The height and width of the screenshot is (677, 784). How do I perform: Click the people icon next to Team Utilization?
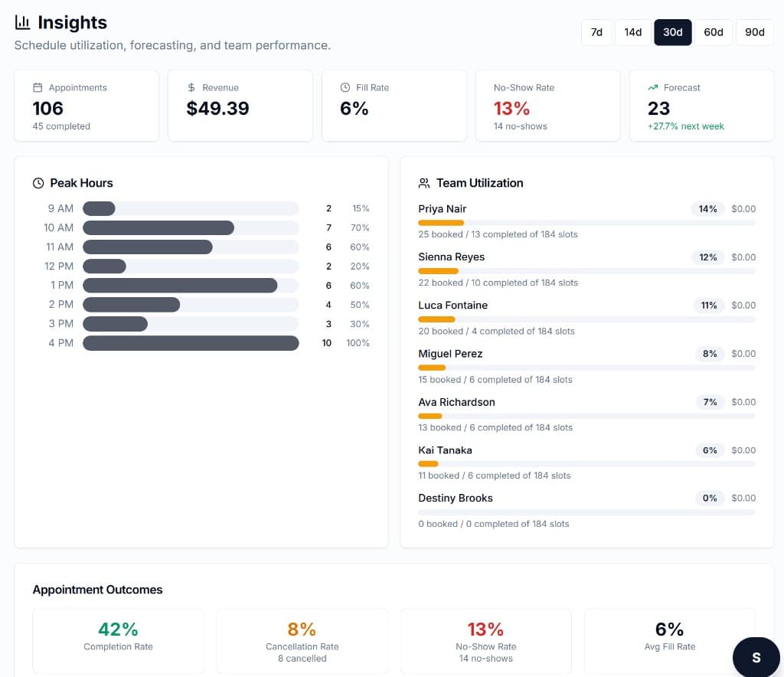point(424,183)
